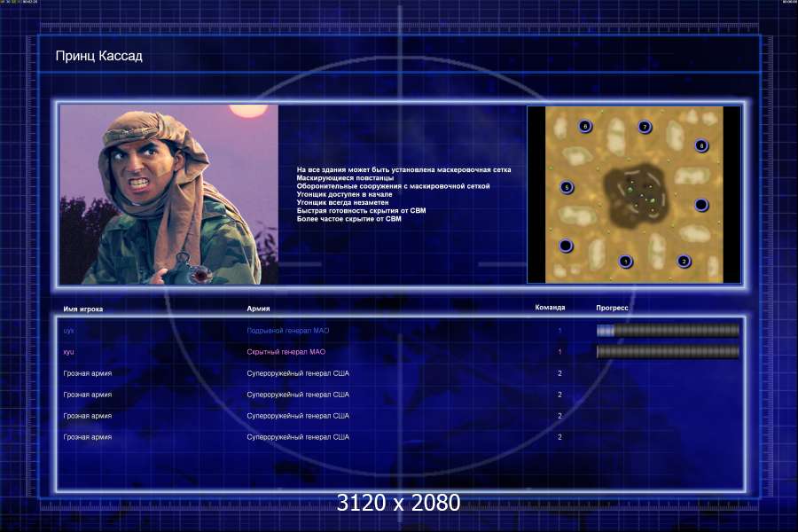Click "Более частое скрытие от СВМ"
Viewport: 798px width, 532px height.
(x=349, y=218)
